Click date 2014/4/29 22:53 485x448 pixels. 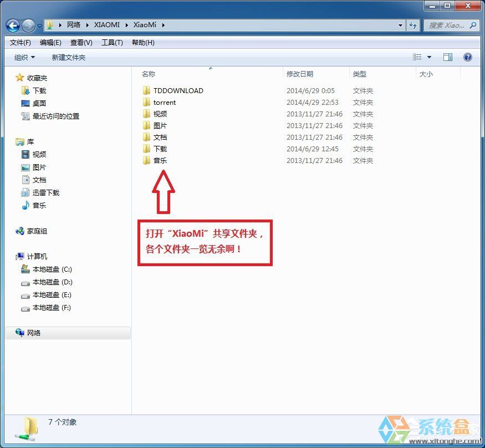tap(313, 103)
